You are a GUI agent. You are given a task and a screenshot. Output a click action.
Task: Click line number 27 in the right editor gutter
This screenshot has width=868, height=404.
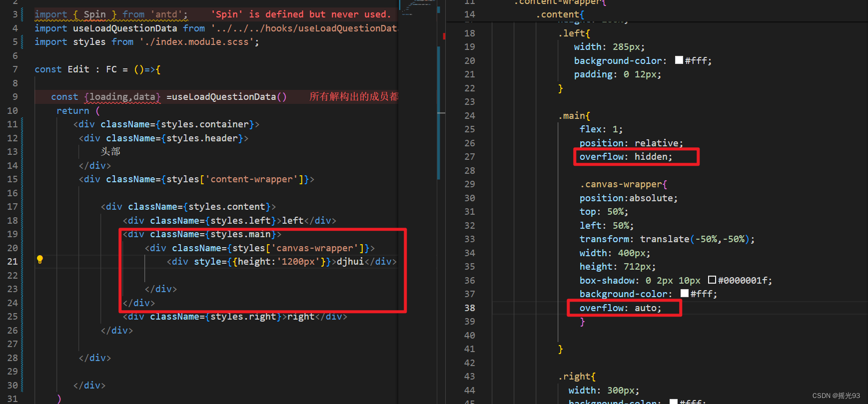(x=470, y=157)
